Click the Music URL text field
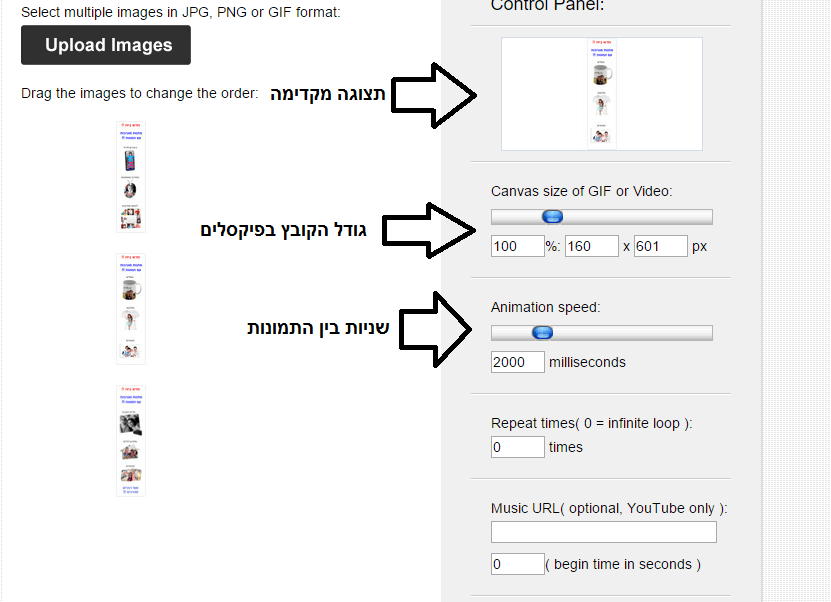 604,532
